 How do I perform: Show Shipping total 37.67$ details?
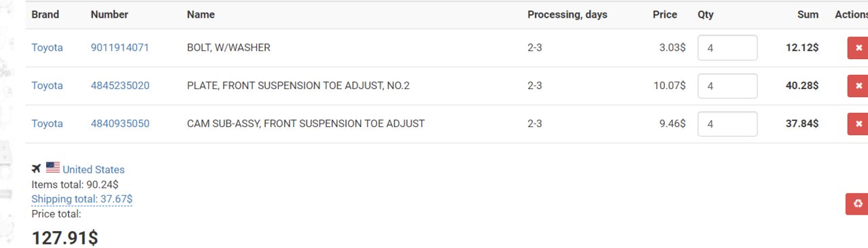(82, 199)
